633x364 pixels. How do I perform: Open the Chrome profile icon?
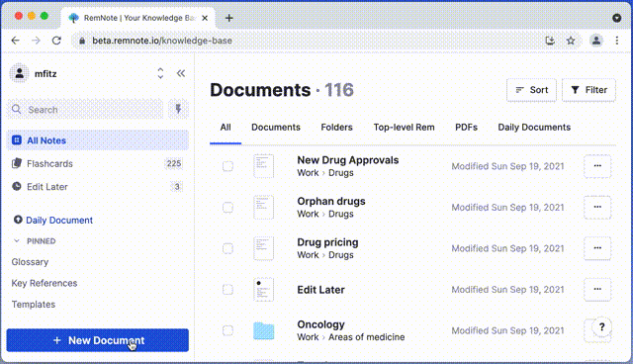point(596,41)
